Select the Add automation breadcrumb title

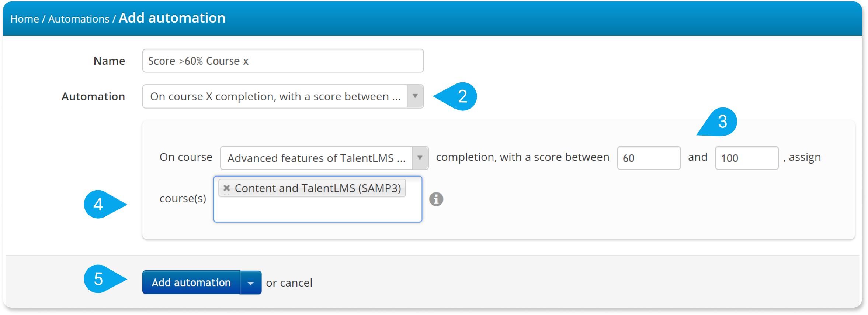coord(172,17)
